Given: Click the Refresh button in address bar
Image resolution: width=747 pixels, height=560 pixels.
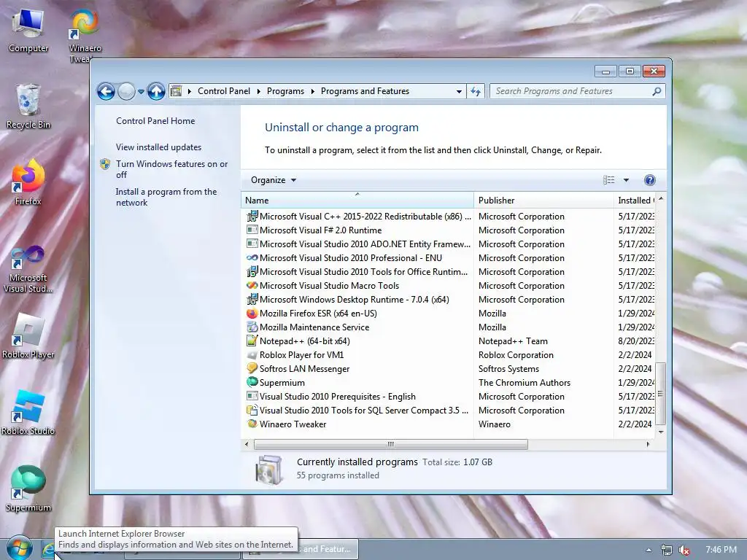Looking at the screenshot, I should (476, 91).
